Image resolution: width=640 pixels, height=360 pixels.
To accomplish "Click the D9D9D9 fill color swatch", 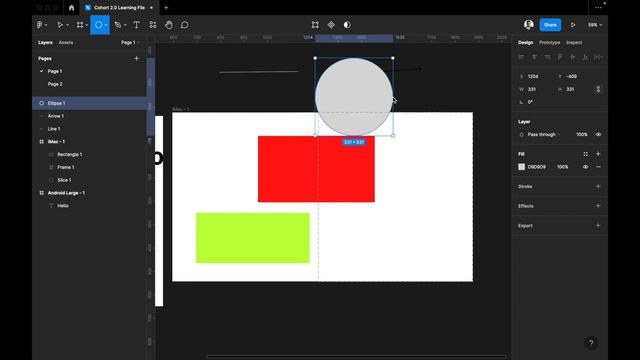I will [x=522, y=167].
